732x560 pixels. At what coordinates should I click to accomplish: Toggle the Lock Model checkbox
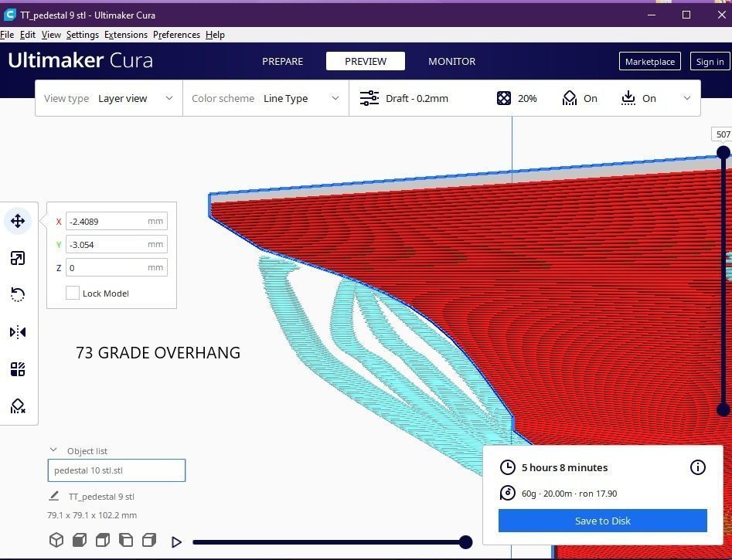[x=73, y=293]
